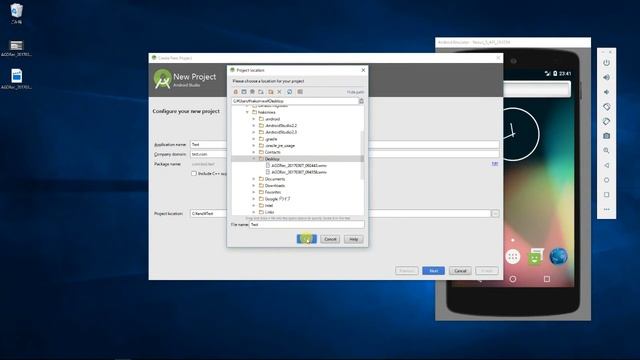The height and width of the screenshot is (360, 640).
Task: Click Next in Create New Project window
Action: pyautogui.click(x=433, y=271)
